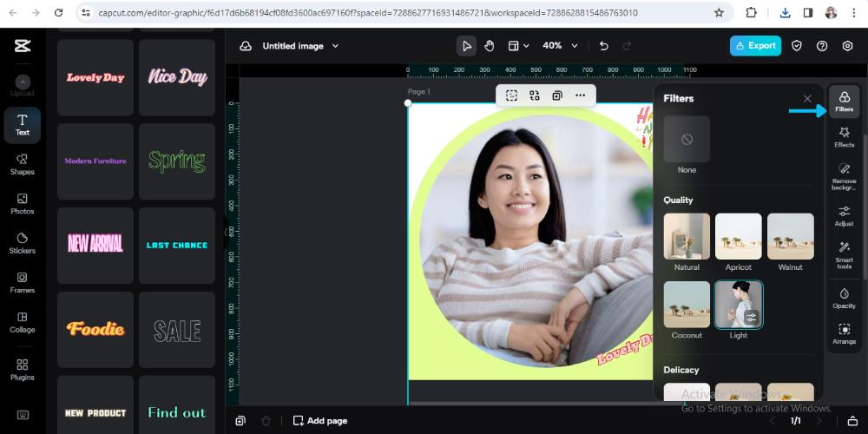Click the Export button
Screen dimensions: 868x434
point(756,46)
